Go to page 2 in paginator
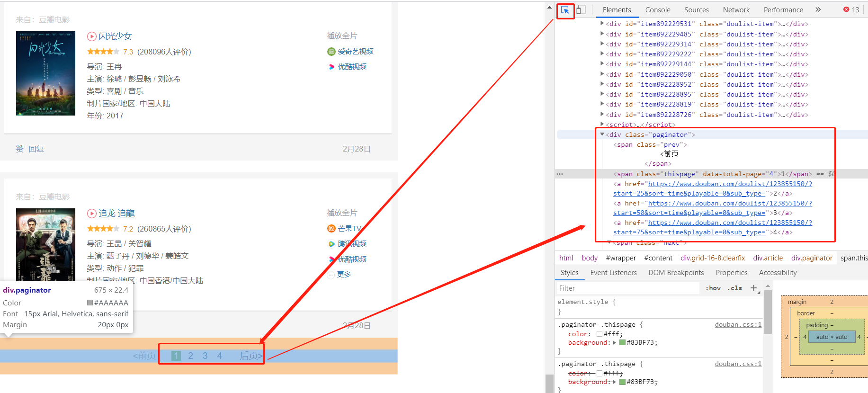The width and height of the screenshot is (868, 393). pos(190,356)
